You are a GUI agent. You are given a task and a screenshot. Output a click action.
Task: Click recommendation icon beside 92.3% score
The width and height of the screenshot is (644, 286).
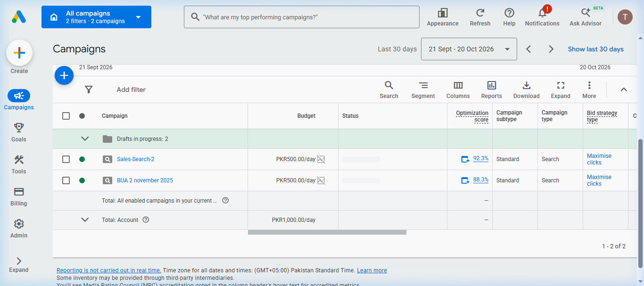click(465, 159)
